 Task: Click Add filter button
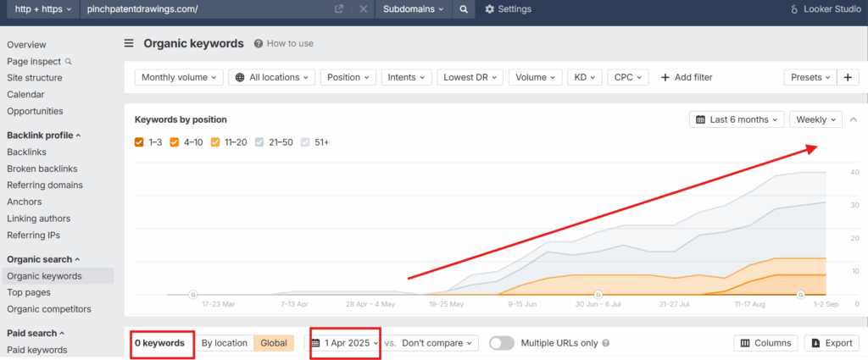pos(687,77)
